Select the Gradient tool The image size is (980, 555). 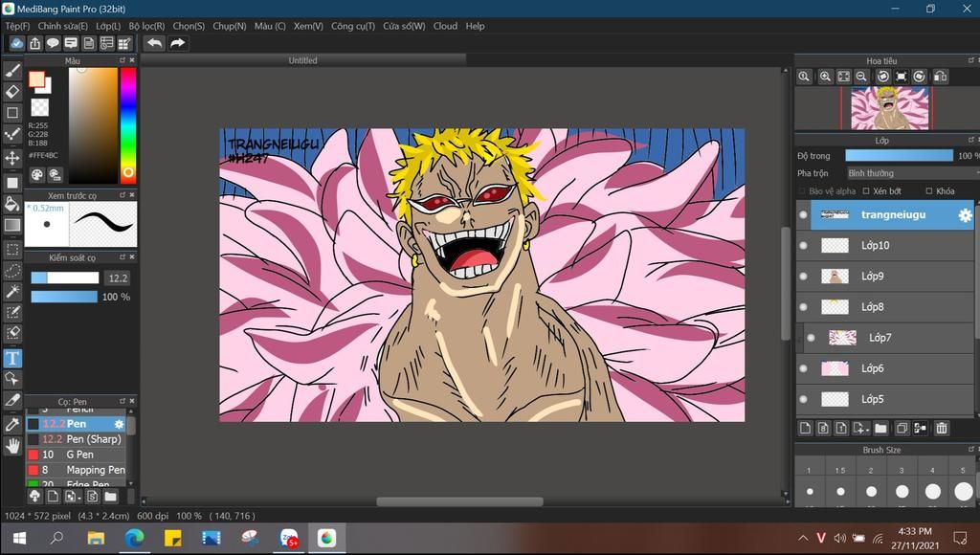12,225
